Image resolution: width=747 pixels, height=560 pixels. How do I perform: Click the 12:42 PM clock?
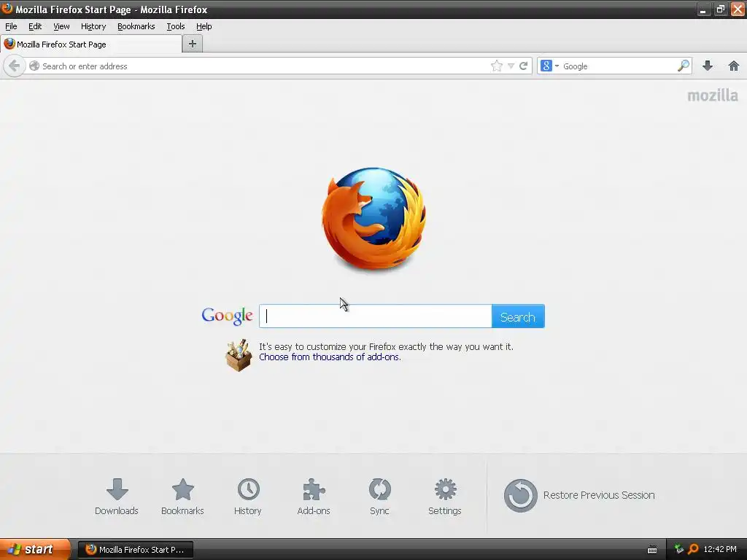click(720, 549)
